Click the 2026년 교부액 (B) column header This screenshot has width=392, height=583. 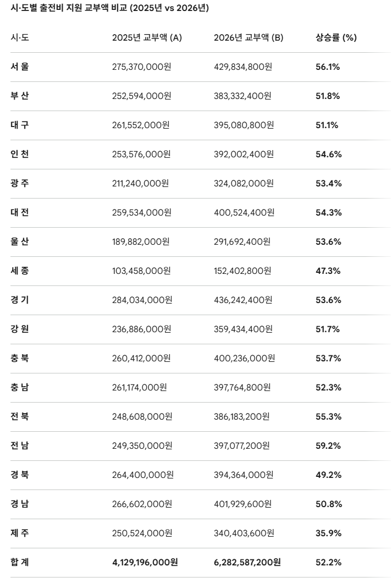[249, 37]
